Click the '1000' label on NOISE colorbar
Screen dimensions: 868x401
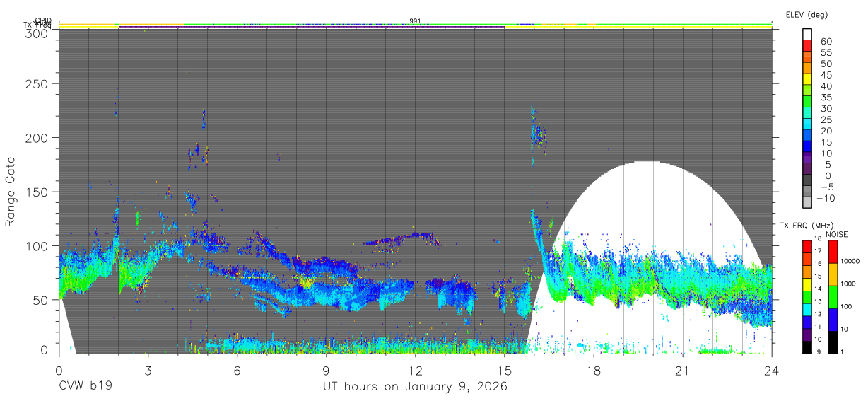point(849,284)
